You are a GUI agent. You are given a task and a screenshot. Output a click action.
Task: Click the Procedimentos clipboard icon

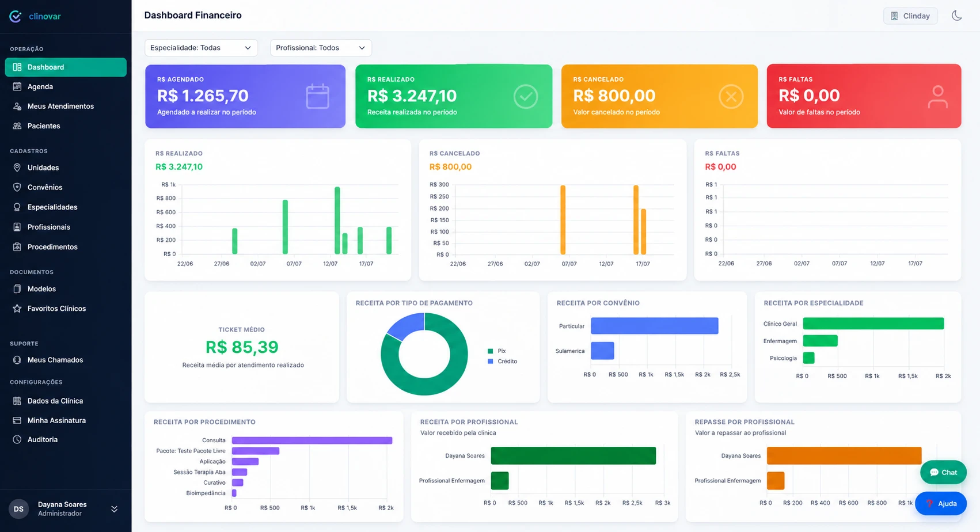[x=17, y=247]
